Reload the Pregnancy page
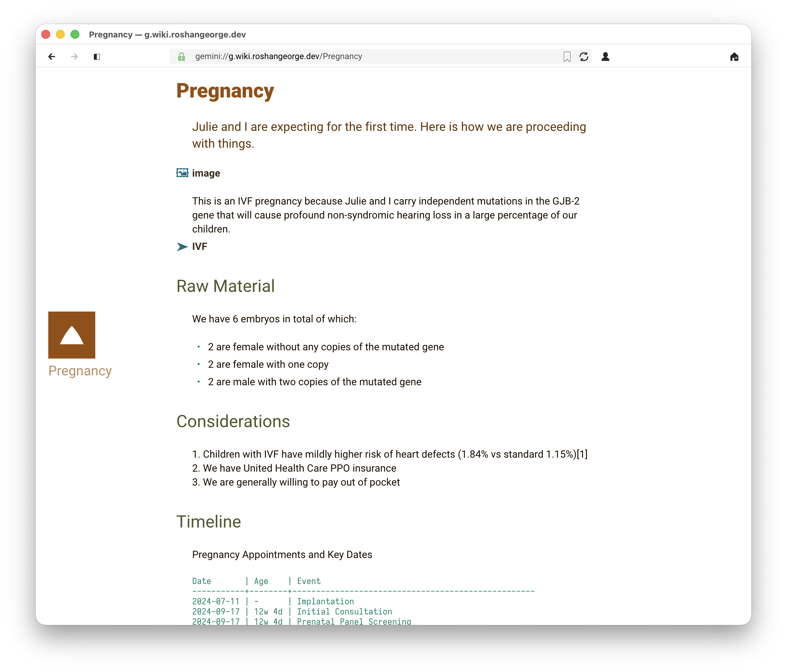The height and width of the screenshot is (672, 787). 584,57
